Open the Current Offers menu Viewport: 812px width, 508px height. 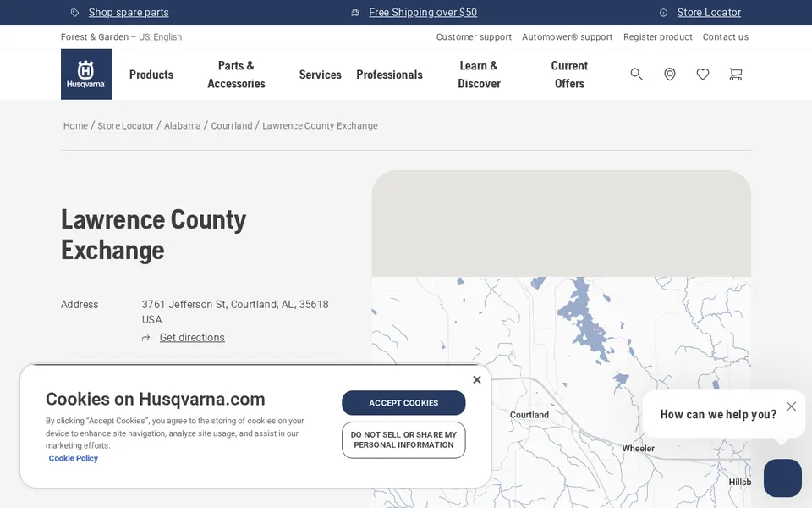pyautogui.click(x=569, y=75)
